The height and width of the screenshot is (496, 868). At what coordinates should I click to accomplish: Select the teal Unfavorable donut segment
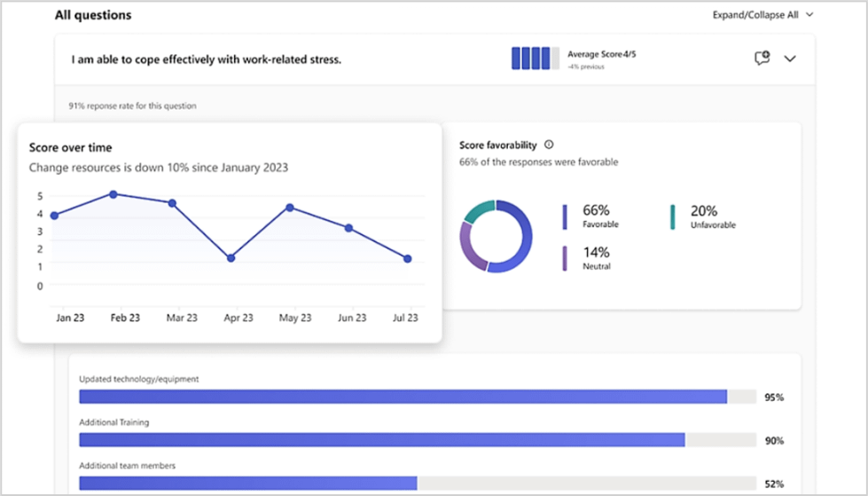click(478, 211)
